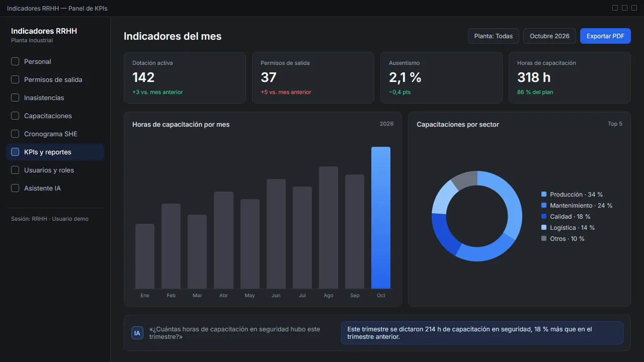Image resolution: width=644 pixels, height=362 pixels.
Task: Click the Sep bar in the chart
Action: point(355,231)
